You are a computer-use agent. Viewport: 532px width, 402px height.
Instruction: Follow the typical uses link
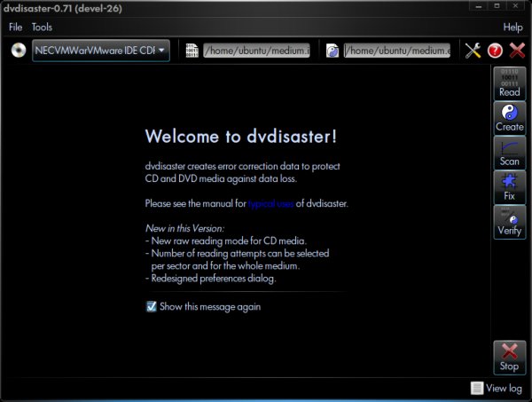pos(270,204)
